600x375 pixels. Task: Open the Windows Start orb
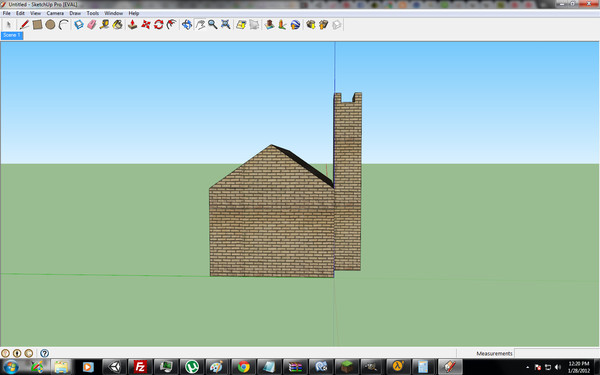click(10, 367)
